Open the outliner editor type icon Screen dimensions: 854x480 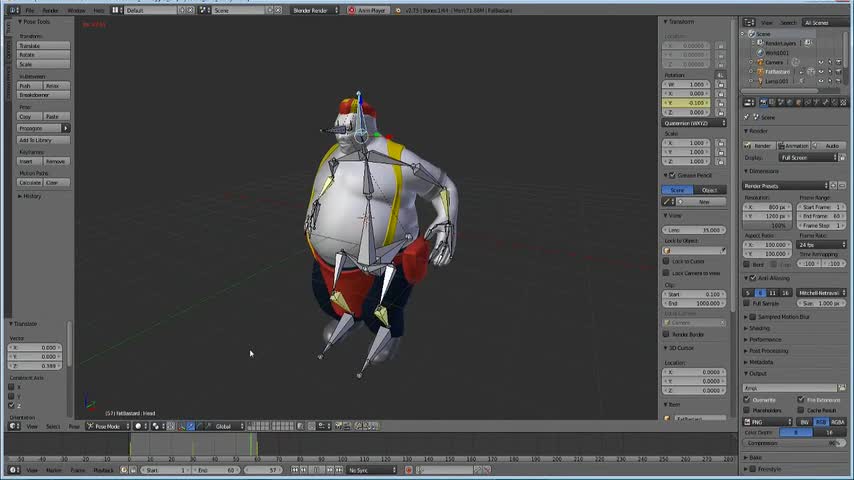pos(749,22)
